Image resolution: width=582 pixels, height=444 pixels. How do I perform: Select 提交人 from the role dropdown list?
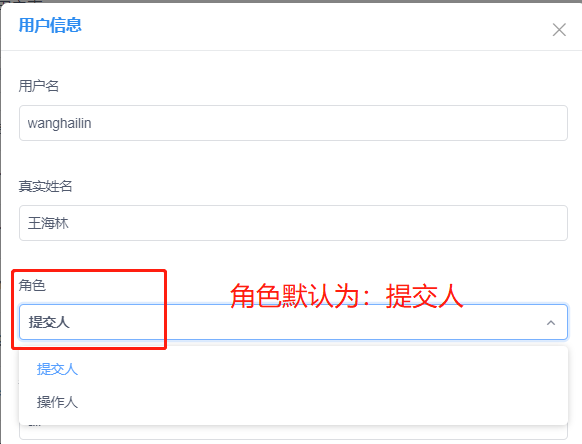pyautogui.click(x=57, y=369)
